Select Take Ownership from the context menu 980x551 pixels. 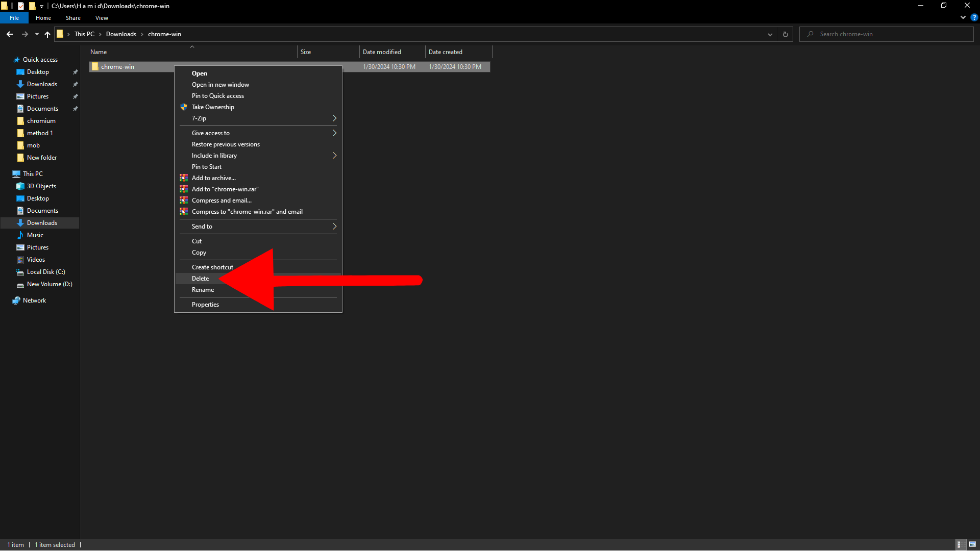(x=213, y=107)
